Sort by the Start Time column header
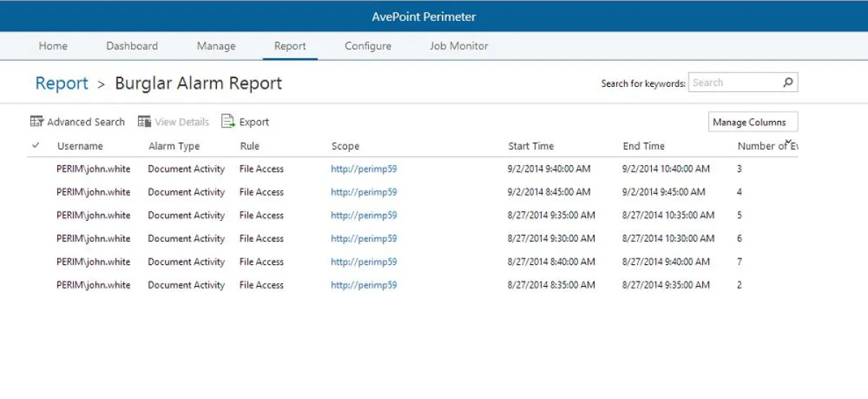Screen dimensions: 868x399 [x=531, y=146]
